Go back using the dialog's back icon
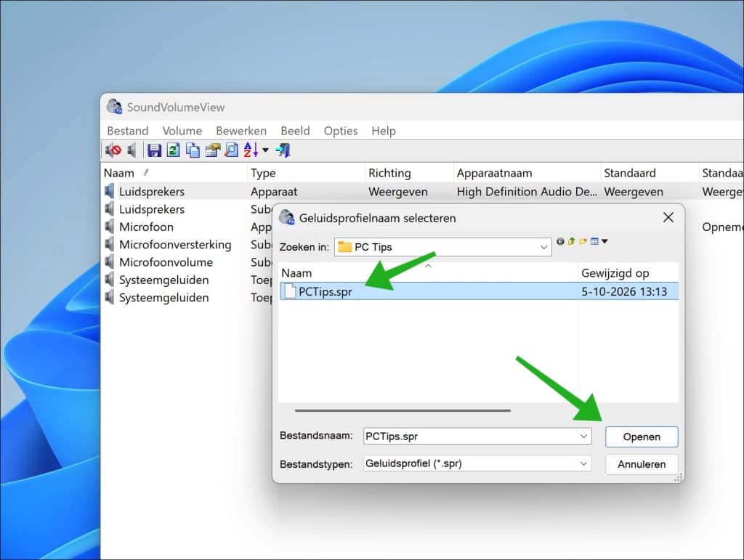The height and width of the screenshot is (560, 744). (x=560, y=241)
